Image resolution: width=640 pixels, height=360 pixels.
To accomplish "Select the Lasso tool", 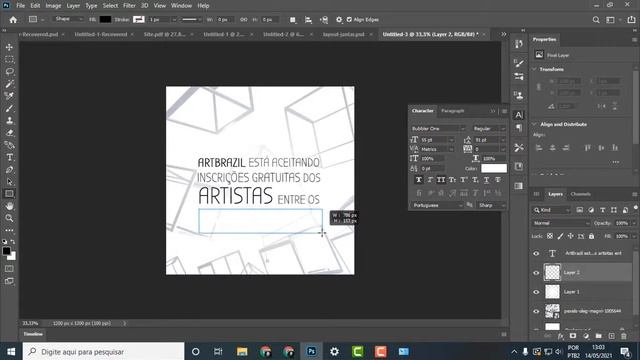I will click(9, 71).
